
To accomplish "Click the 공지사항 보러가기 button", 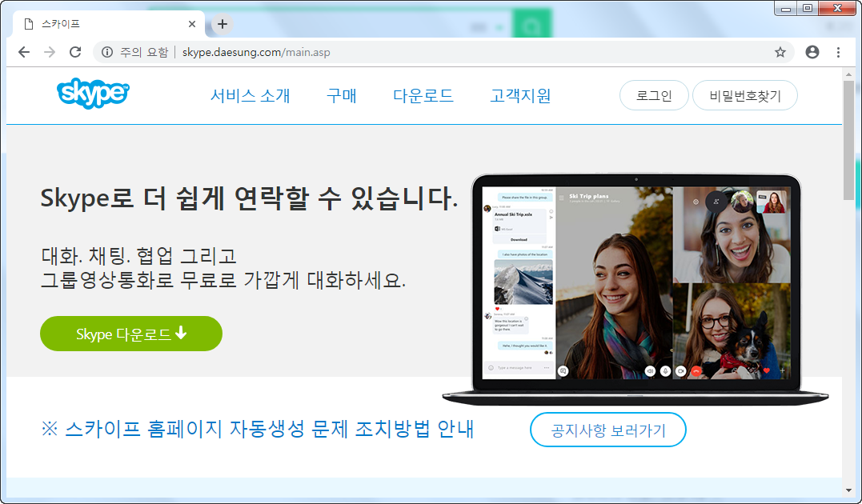I will click(608, 430).
